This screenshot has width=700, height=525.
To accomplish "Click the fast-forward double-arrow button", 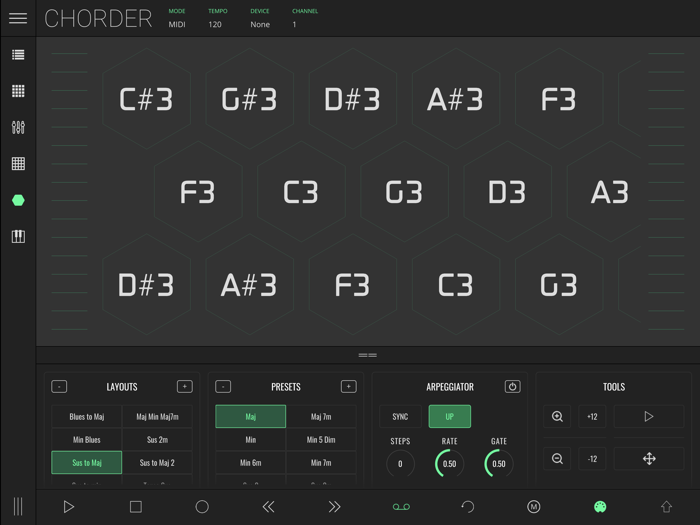I will click(334, 507).
